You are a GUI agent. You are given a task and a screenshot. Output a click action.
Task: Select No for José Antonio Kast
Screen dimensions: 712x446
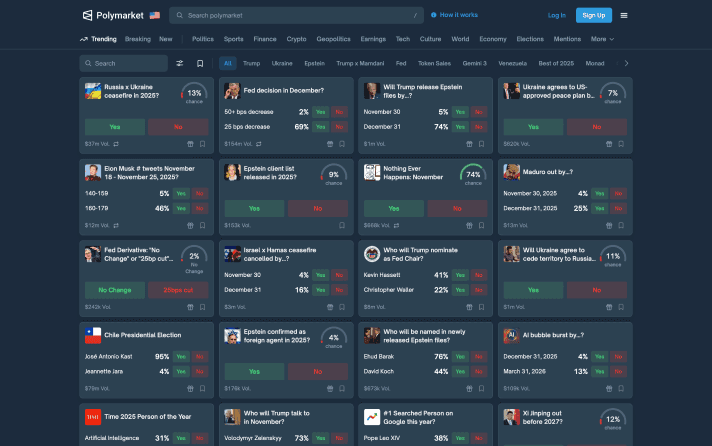pos(199,357)
